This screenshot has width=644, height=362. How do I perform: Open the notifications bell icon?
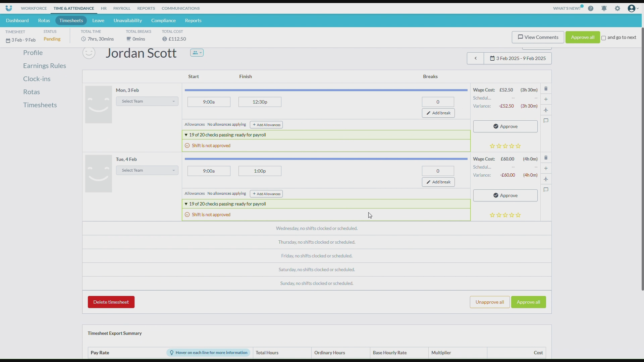tap(604, 8)
